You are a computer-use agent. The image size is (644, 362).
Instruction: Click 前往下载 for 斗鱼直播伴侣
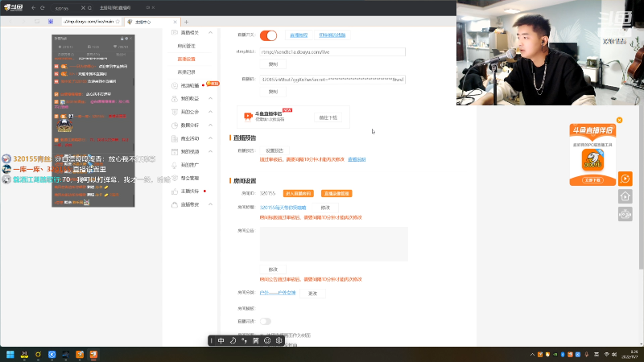328,117
